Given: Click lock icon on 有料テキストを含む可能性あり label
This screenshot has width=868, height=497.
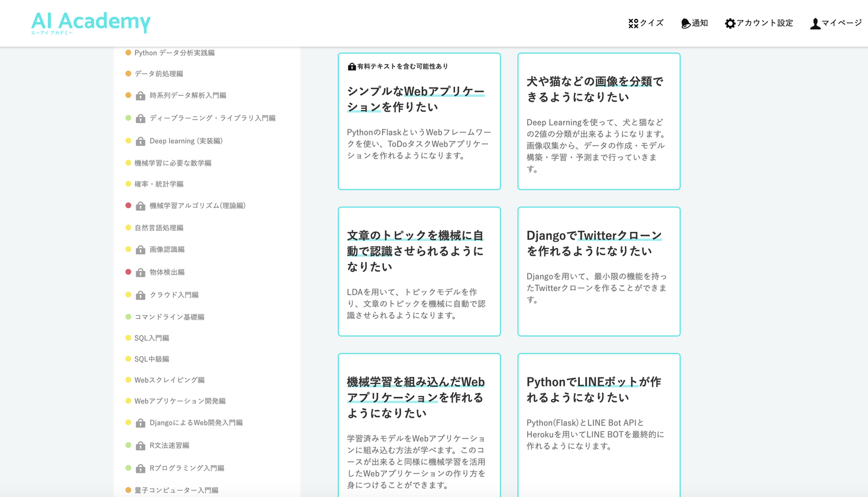Looking at the screenshot, I should pos(351,67).
